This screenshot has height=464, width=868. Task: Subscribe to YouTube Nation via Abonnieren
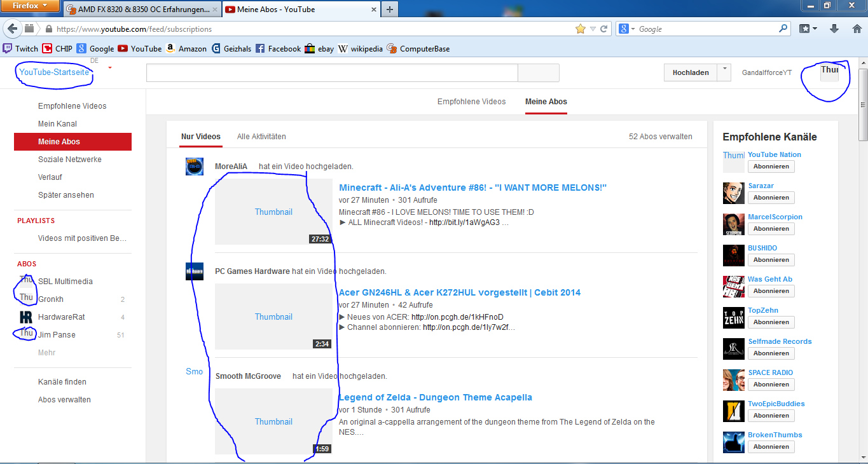[x=771, y=167]
